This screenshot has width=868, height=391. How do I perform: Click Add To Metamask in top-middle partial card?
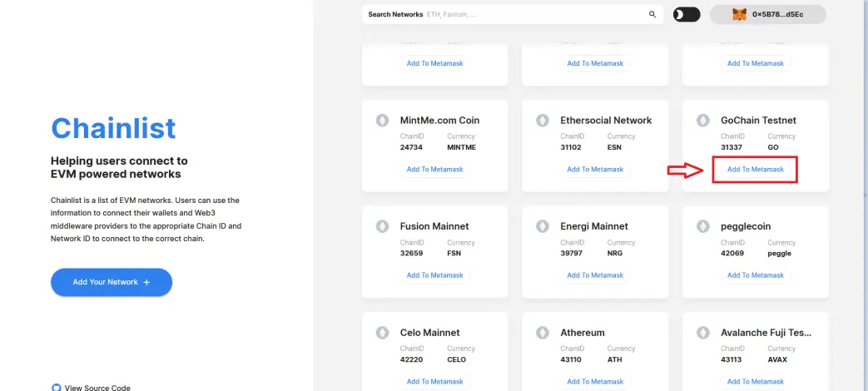click(595, 63)
